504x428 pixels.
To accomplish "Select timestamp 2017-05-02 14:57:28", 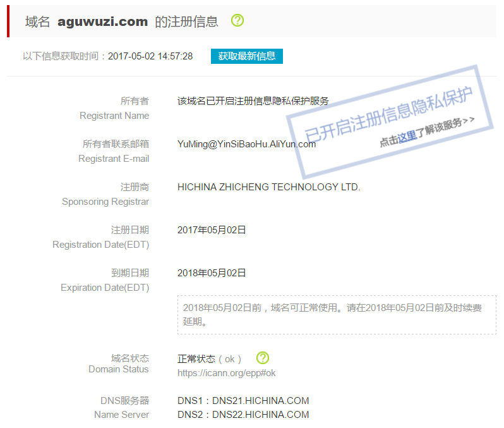I will point(150,56).
